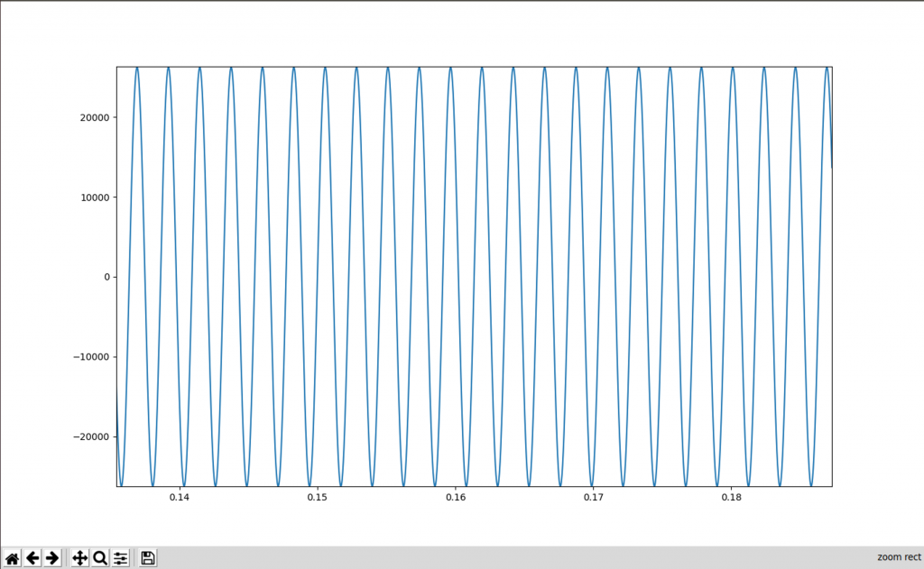This screenshot has width=924, height=569.
Task: Click the −10000 y-axis tick label
Action: pyautogui.click(x=91, y=357)
